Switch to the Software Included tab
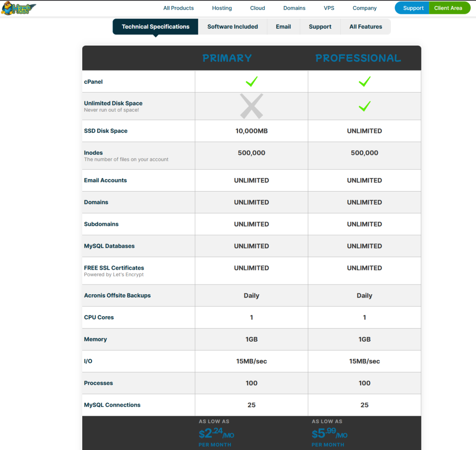This screenshot has width=476, height=450. click(x=232, y=26)
